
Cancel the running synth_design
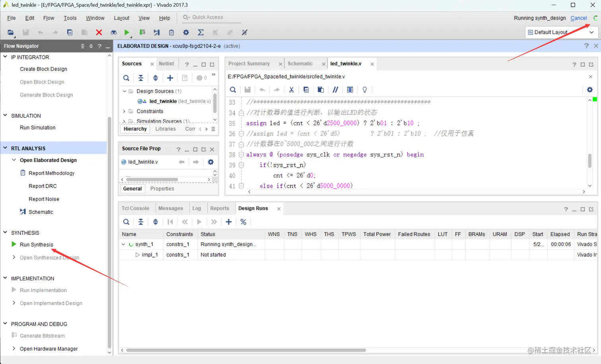pyautogui.click(x=578, y=18)
